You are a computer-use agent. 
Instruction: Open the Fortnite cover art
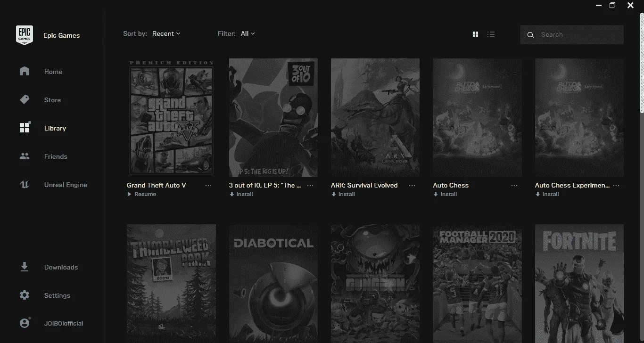pos(579,284)
